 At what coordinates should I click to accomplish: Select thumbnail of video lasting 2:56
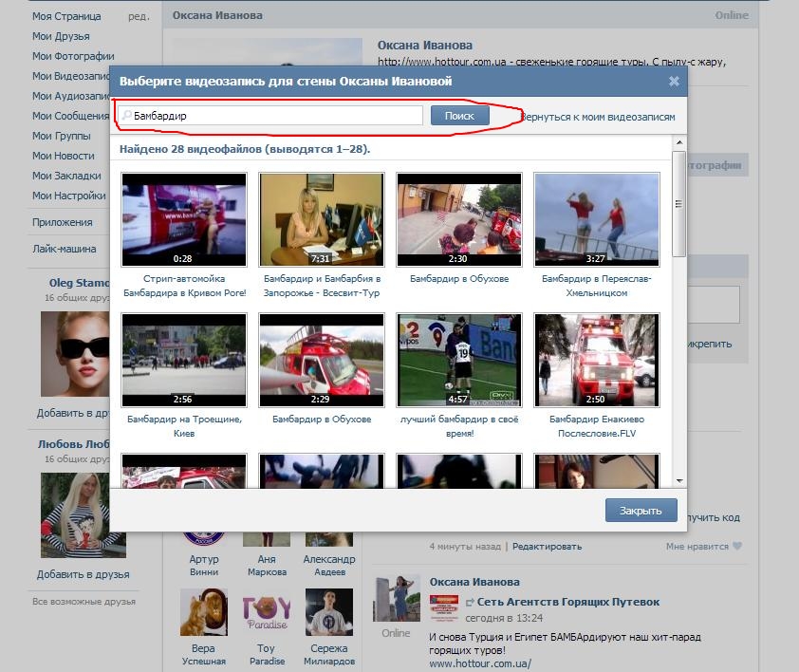(x=184, y=360)
